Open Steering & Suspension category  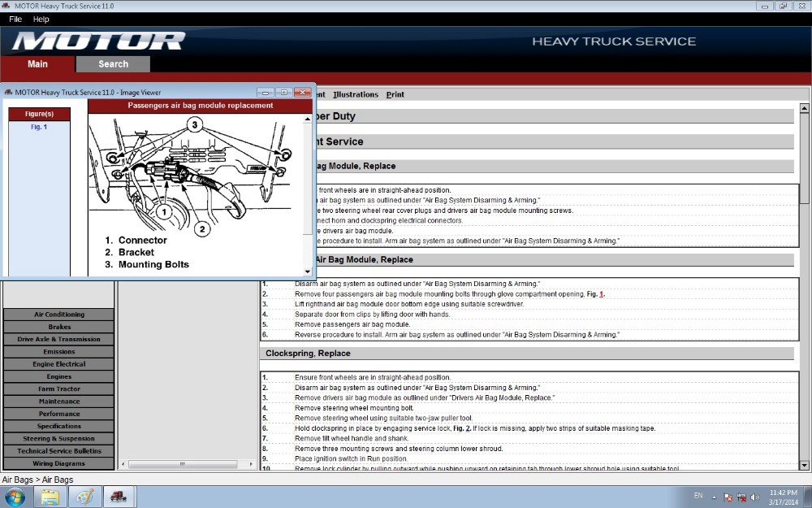[x=59, y=439]
